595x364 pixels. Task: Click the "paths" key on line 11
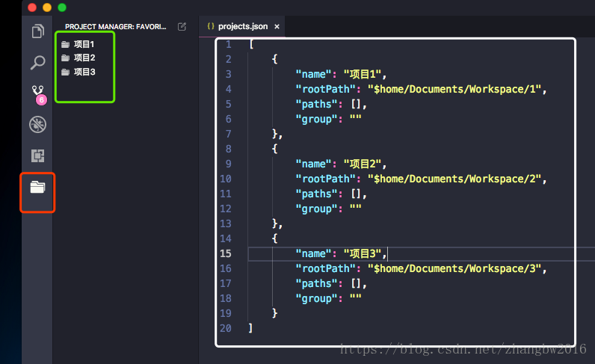coord(316,194)
